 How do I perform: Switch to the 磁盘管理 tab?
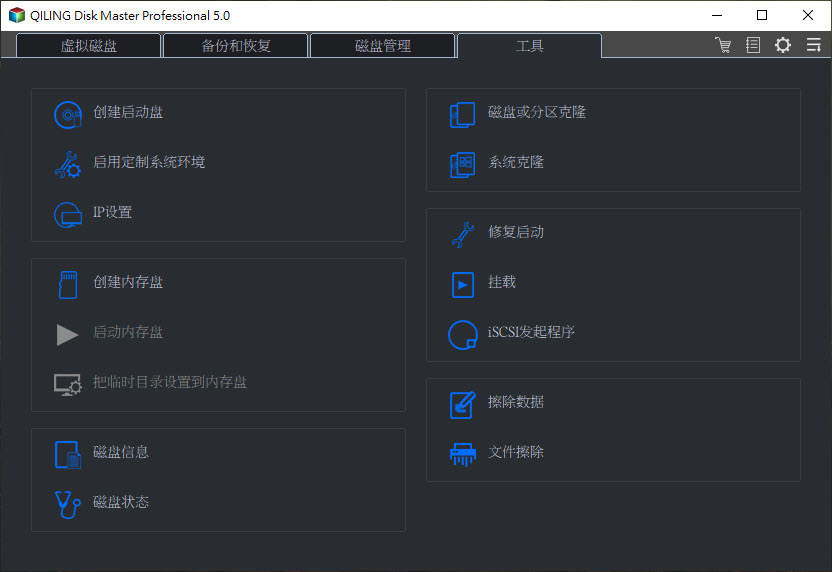[x=383, y=46]
